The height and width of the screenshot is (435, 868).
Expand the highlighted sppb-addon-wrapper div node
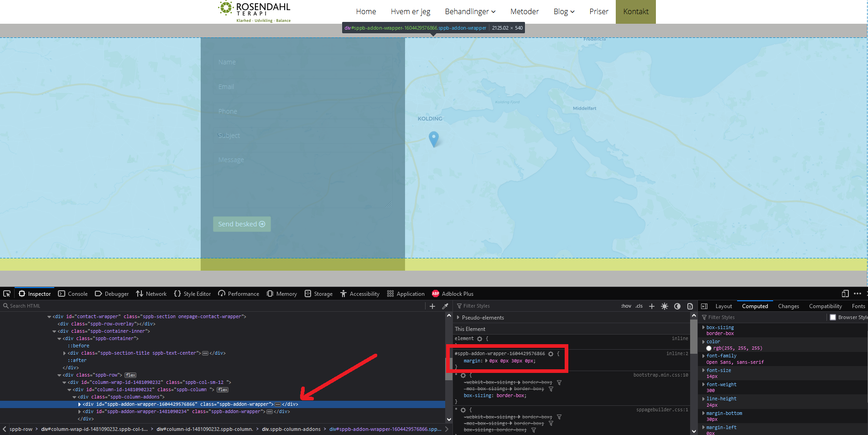coord(79,404)
